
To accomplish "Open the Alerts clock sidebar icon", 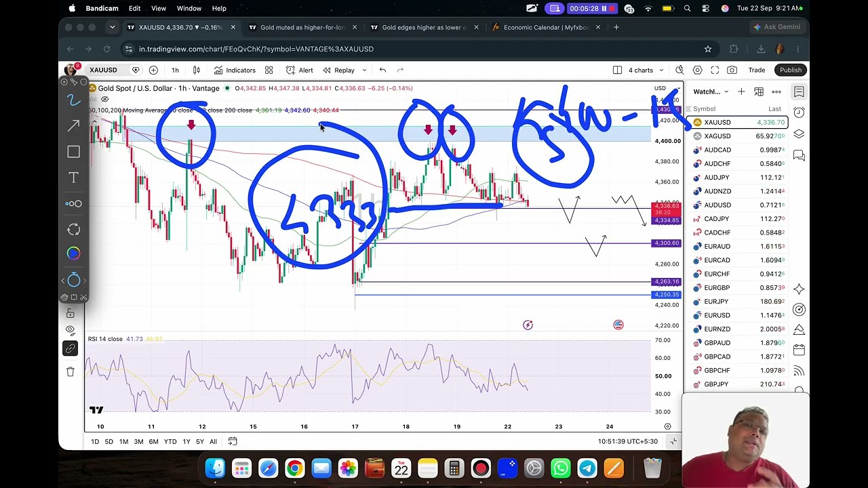I will pyautogui.click(x=799, y=113).
